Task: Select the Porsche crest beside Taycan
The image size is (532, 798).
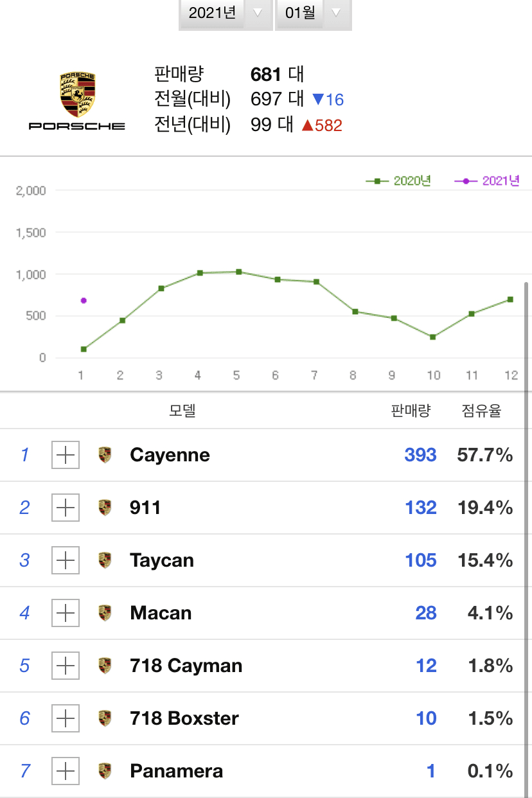Action: [x=105, y=560]
